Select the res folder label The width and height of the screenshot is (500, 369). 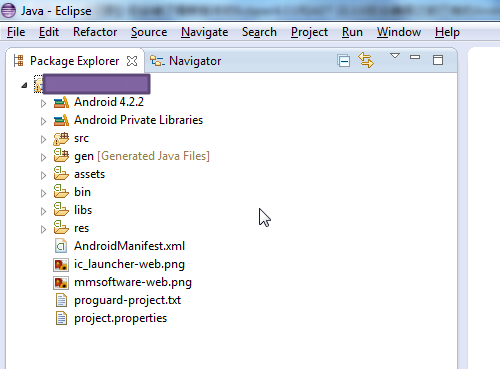tap(81, 228)
